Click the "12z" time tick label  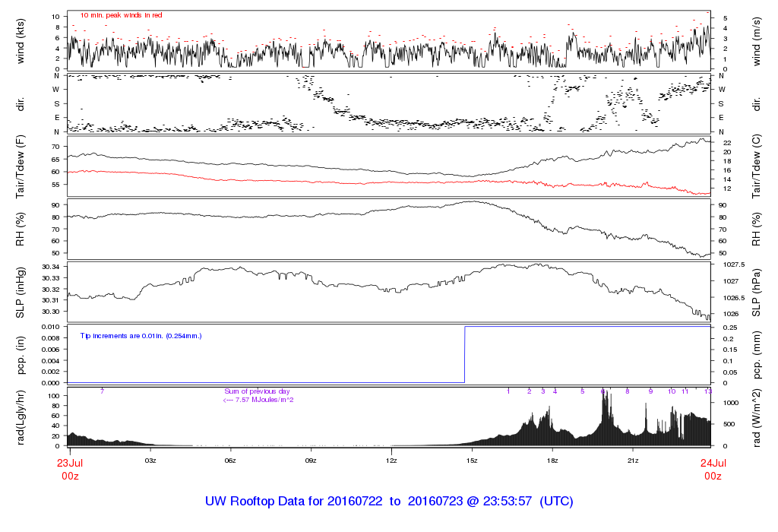click(x=391, y=461)
